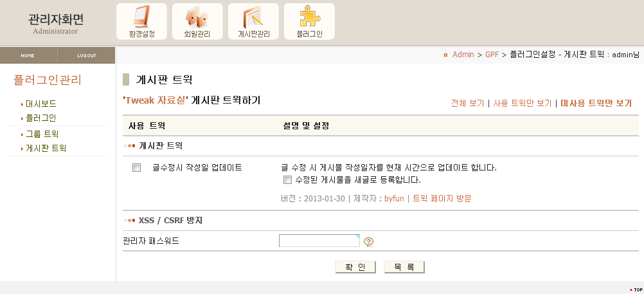Click the password help question mark icon
This screenshot has width=644, height=294.
coord(369,242)
